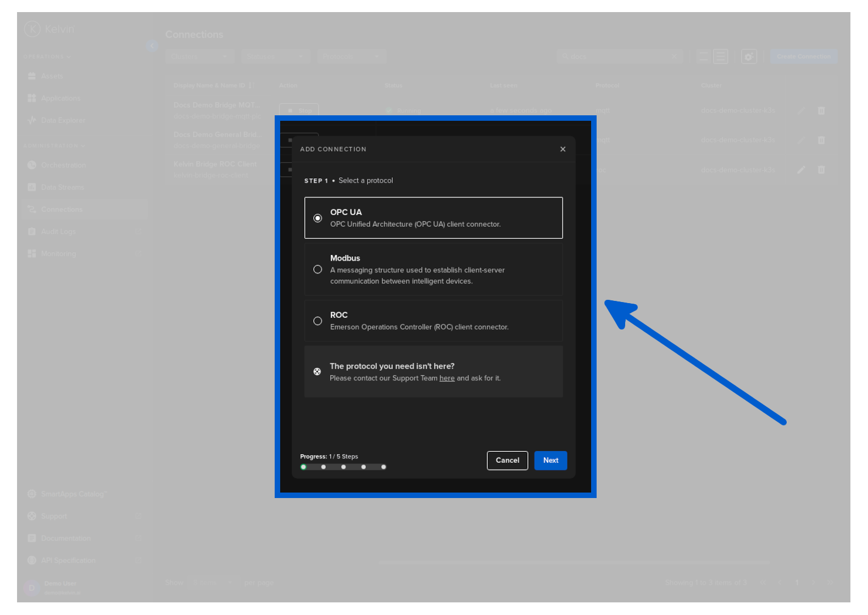Open the Support Team 'here' link
The height and width of the screenshot is (615, 868).
pyautogui.click(x=447, y=378)
